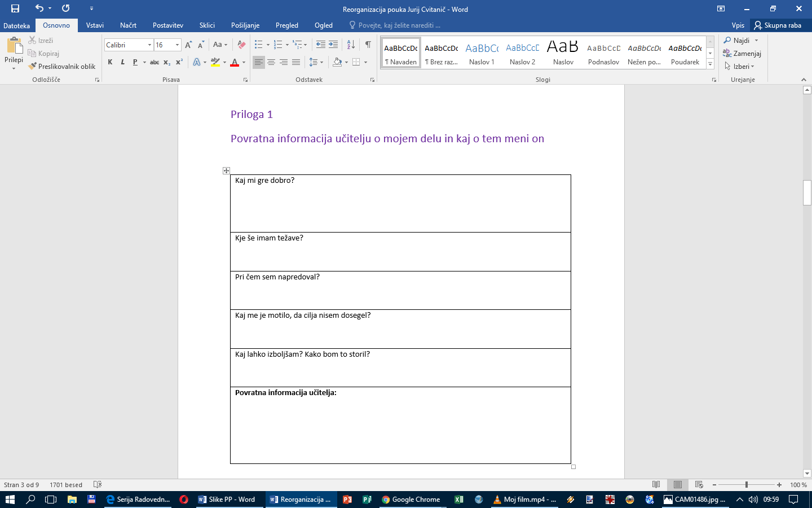The image size is (812, 508).
Task: Click the zoom slider handle in status bar
Action: (746, 485)
